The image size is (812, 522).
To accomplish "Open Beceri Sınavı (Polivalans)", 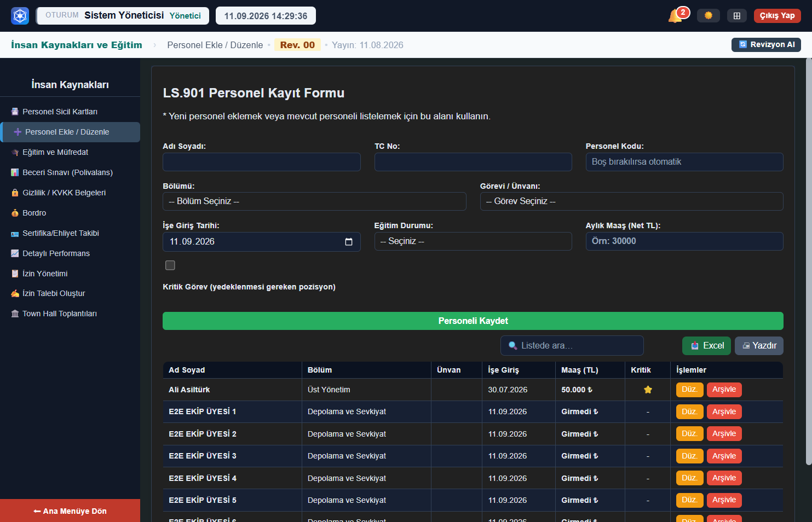I will [x=70, y=172].
